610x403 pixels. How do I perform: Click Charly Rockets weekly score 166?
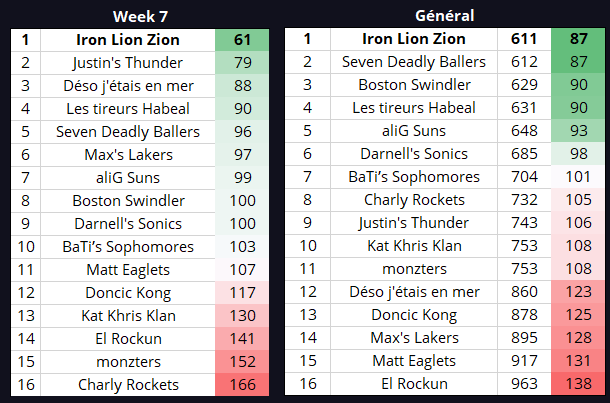pos(242,385)
